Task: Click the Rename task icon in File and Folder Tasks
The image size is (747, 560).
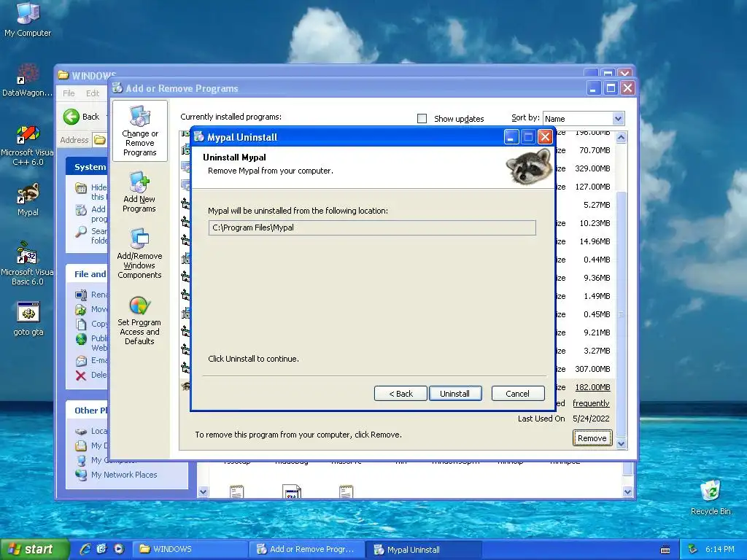Action: (x=81, y=295)
